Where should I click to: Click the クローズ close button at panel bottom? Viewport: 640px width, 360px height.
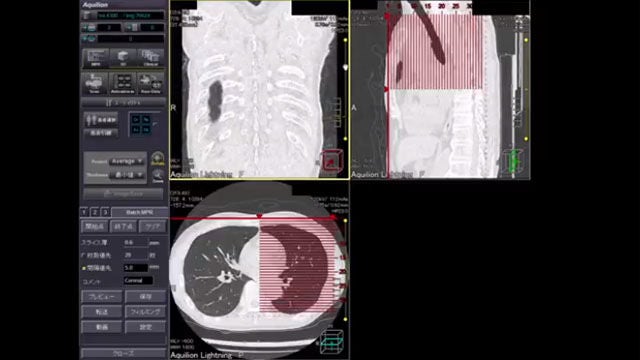pyautogui.click(x=124, y=353)
